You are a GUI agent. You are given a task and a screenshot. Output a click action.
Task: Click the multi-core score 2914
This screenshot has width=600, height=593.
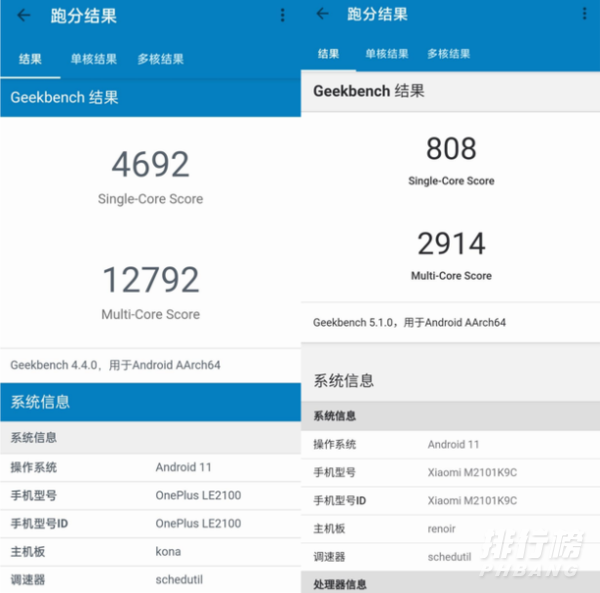[451, 243]
